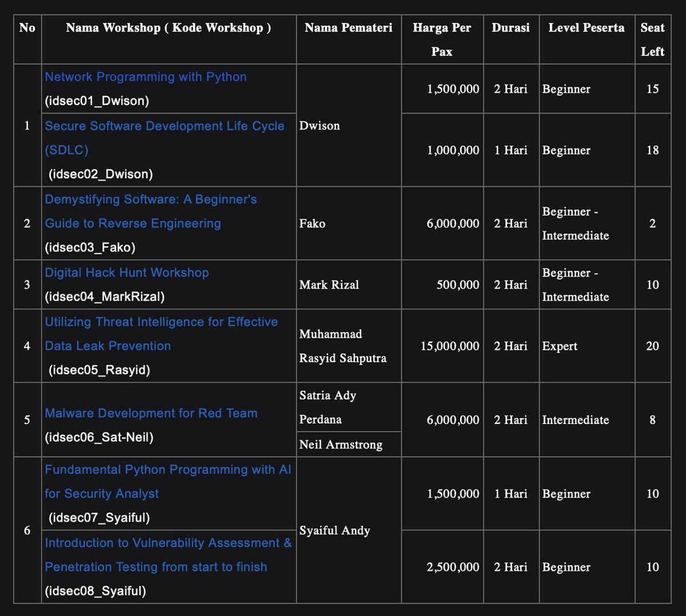
Task: Click Beginner - Intermediate in Fako row
Action: [576, 223]
